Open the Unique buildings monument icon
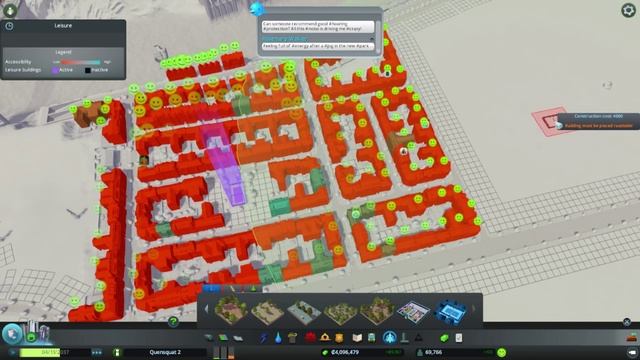The width and height of the screenshot is (640, 360). 404,338
